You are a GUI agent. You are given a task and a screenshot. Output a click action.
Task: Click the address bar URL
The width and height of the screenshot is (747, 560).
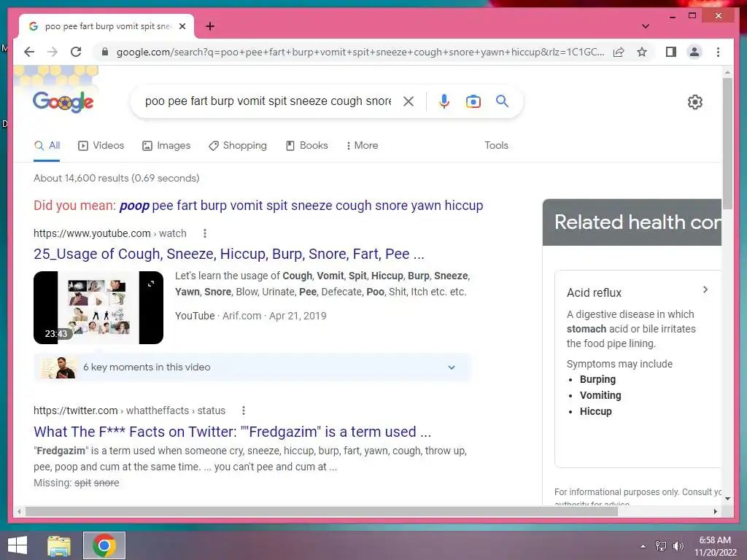tap(360, 52)
